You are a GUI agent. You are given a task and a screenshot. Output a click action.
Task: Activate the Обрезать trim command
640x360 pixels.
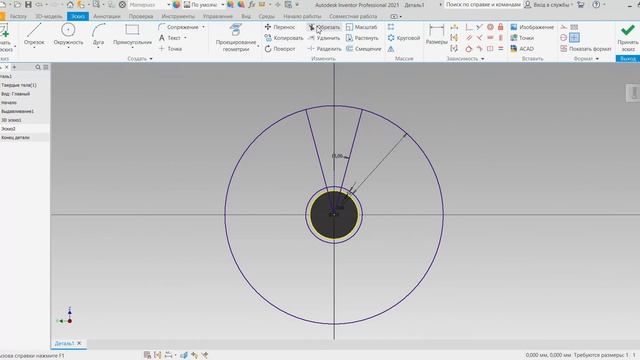point(324,27)
